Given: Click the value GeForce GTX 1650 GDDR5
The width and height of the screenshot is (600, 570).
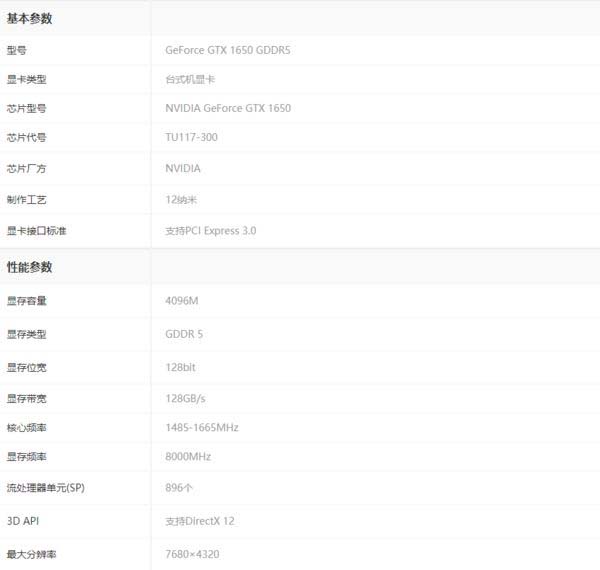Looking at the screenshot, I should (228, 50).
